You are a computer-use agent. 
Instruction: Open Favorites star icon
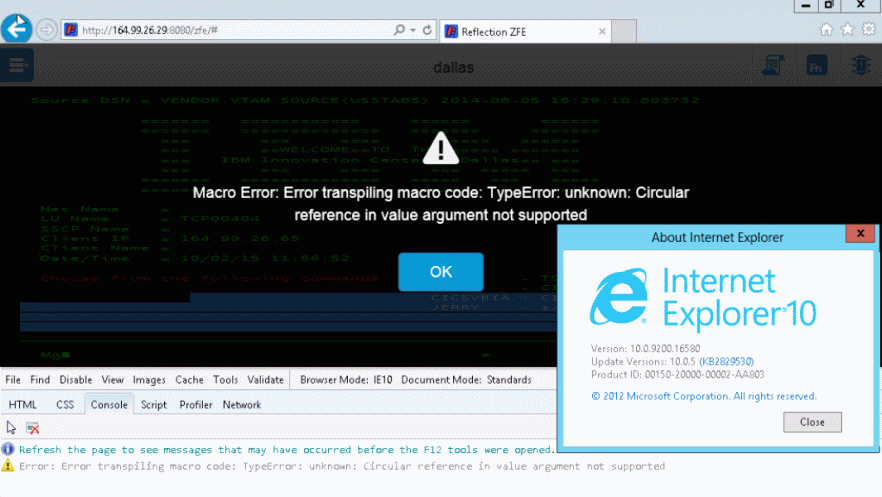tap(848, 29)
